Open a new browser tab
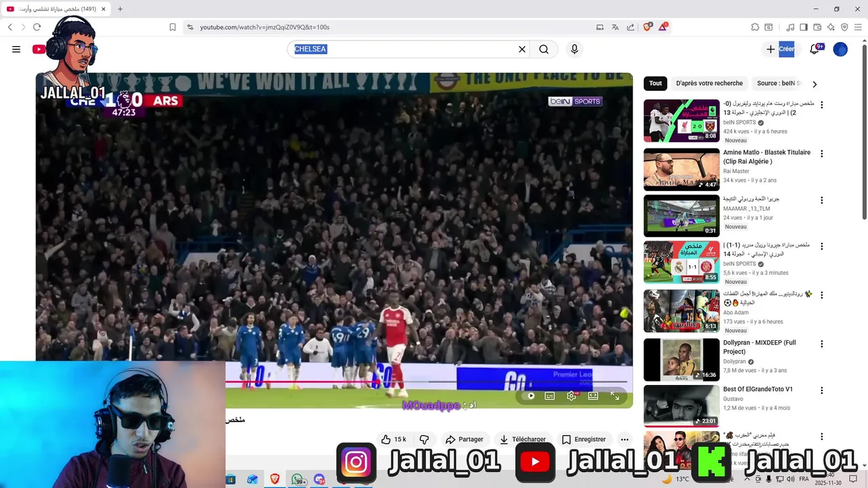The width and height of the screenshot is (868, 488). pyautogui.click(x=120, y=9)
